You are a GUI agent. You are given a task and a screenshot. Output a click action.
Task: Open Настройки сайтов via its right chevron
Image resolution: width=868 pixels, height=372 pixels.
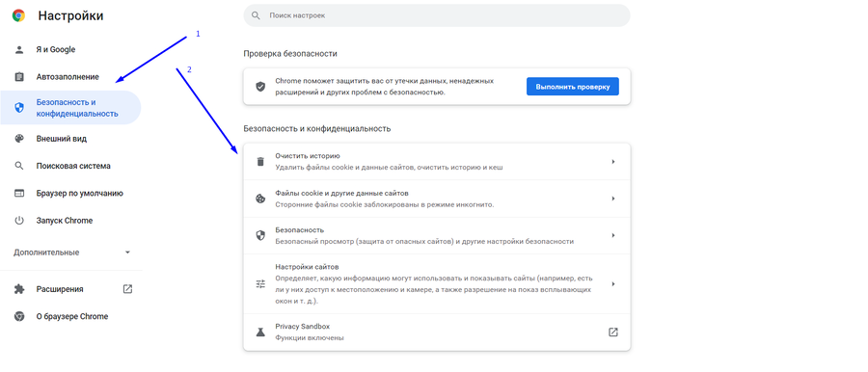[x=612, y=284]
